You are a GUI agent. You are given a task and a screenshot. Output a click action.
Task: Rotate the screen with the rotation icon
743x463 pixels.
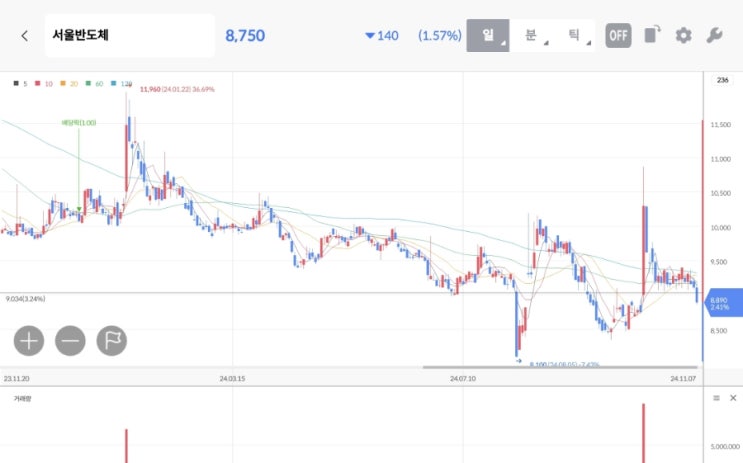[x=652, y=35]
